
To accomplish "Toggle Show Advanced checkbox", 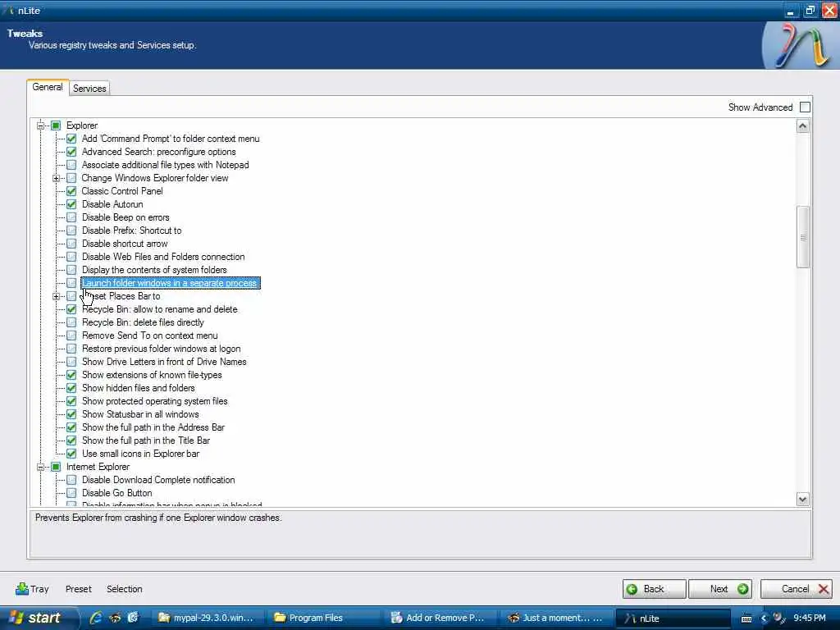I will (805, 107).
